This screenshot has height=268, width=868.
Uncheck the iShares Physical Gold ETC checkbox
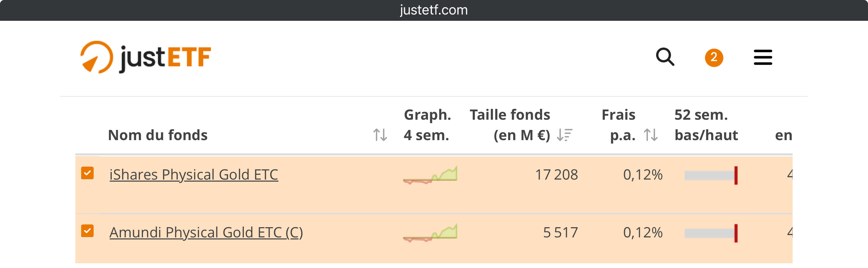click(87, 173)
